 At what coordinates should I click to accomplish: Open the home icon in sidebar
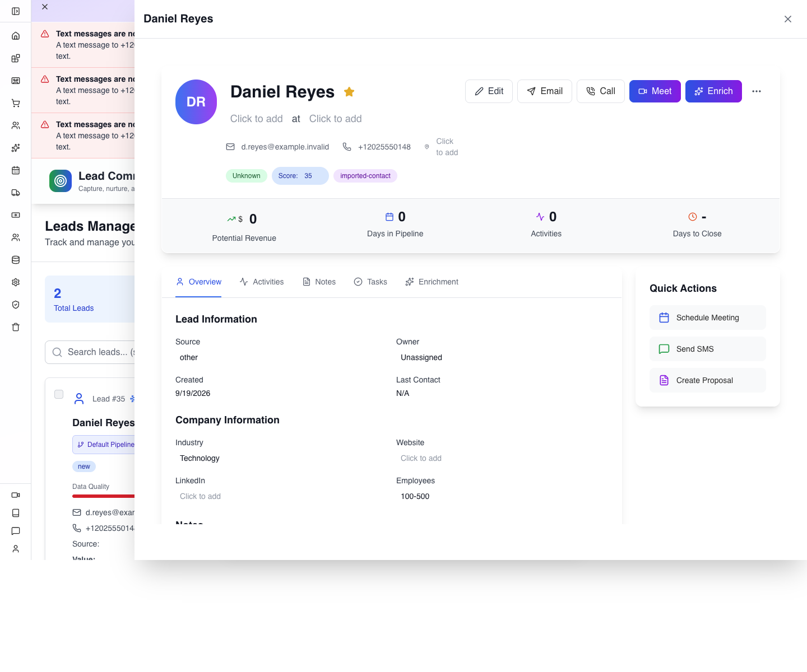click(16, 36)
